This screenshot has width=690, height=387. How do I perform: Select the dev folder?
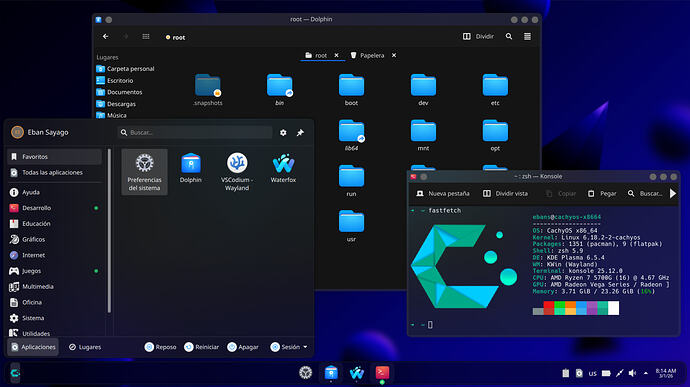click(x=423, y=90)
